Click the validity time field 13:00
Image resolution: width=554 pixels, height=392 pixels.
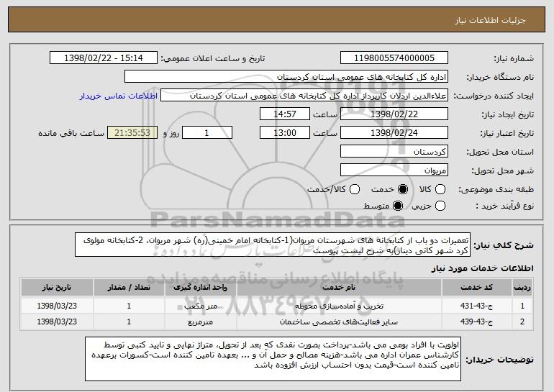pyautogui.click(x=285, y=133)
